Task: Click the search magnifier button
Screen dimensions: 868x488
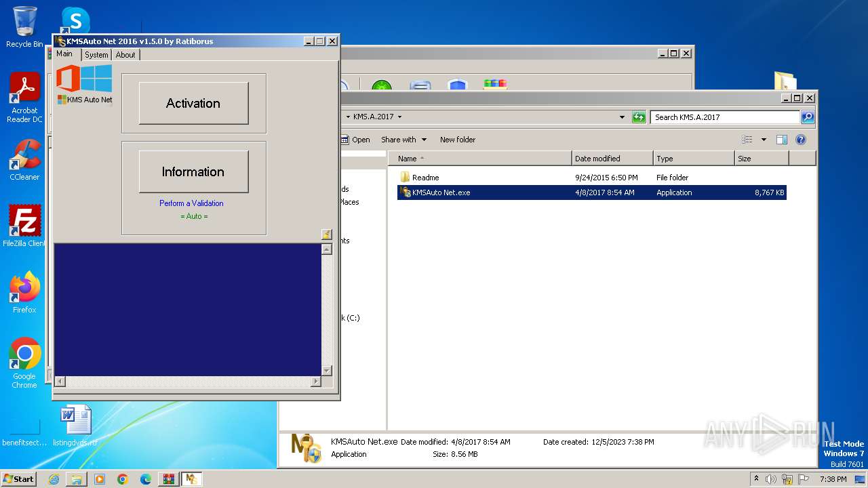Action: tap(807, 117)
